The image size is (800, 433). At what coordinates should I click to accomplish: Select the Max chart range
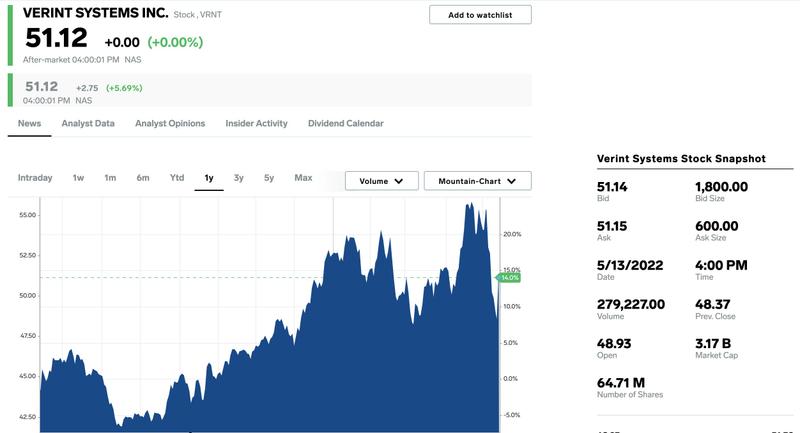click(x=303, y=177)
